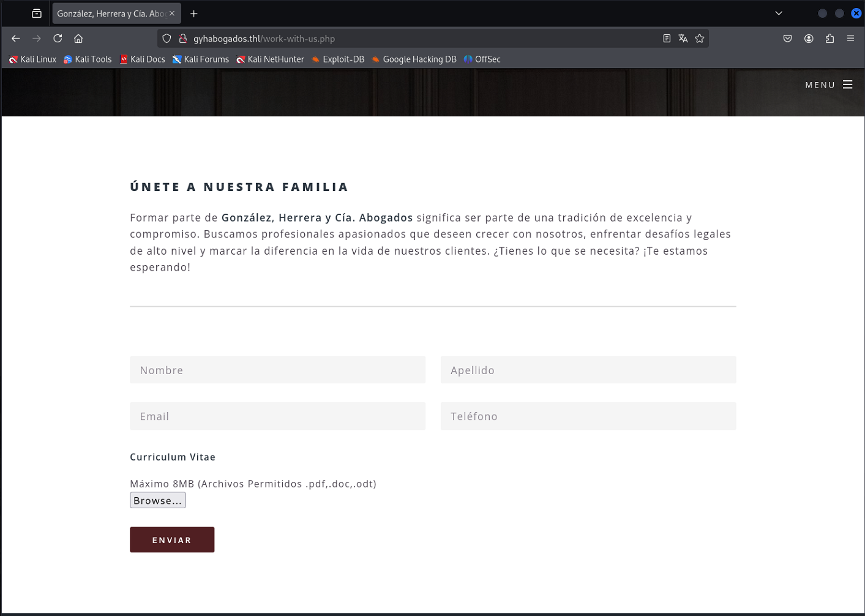Open the Kali Tools bookmark
Image resolution: width=865 pixels, height=616 pixels.
(88, 59)
